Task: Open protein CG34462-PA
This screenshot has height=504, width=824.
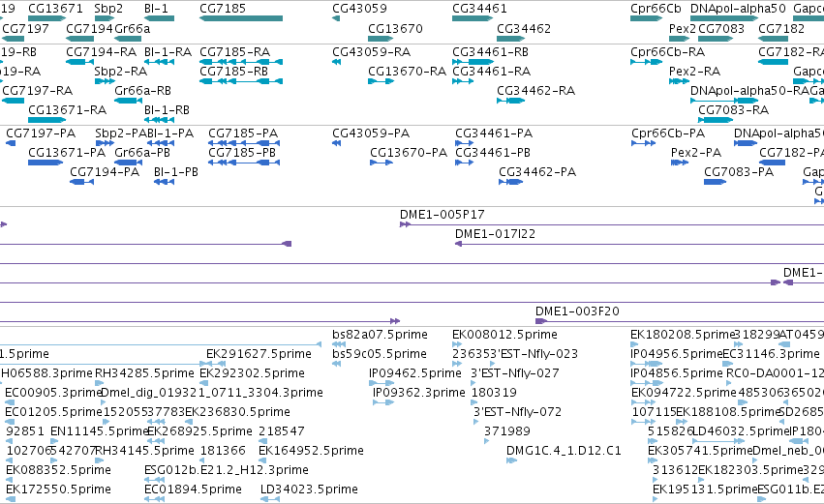Action: 511,182
